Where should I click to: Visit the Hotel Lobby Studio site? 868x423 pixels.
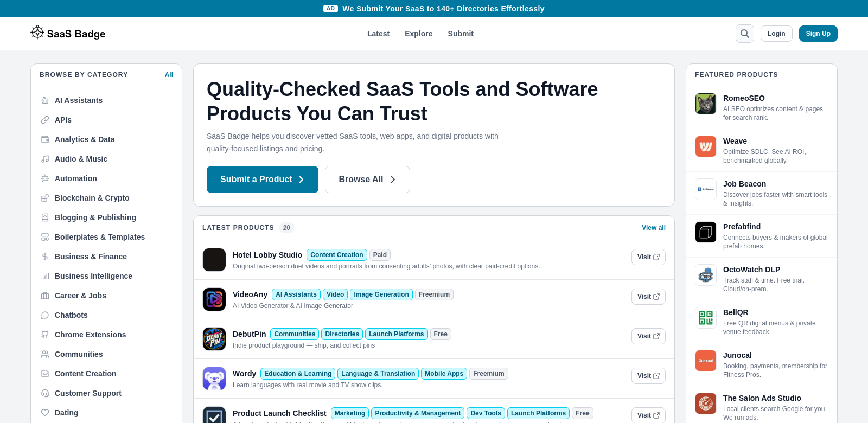[x=648, y=257]
